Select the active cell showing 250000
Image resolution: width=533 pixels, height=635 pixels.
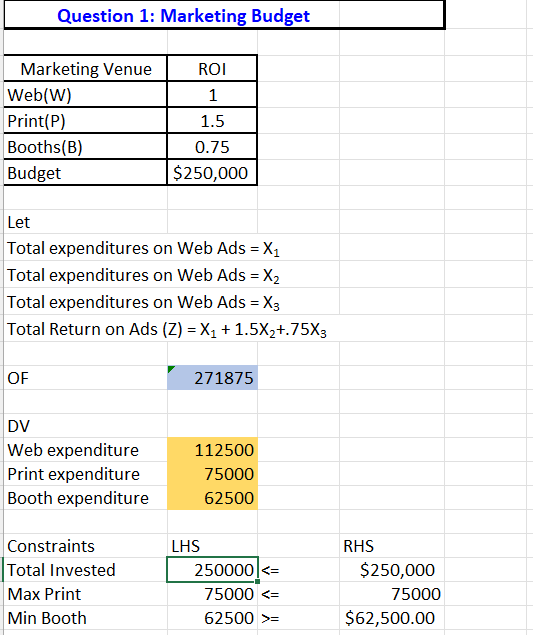(x=212, y=570)
